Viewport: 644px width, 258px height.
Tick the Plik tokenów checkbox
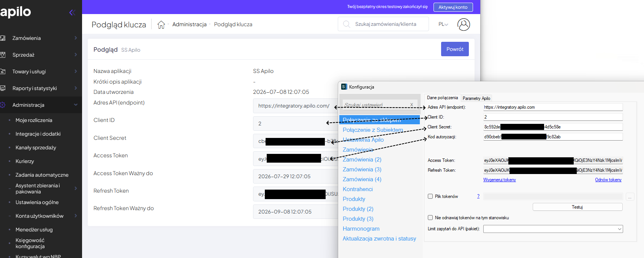click(x=430, y=196)
